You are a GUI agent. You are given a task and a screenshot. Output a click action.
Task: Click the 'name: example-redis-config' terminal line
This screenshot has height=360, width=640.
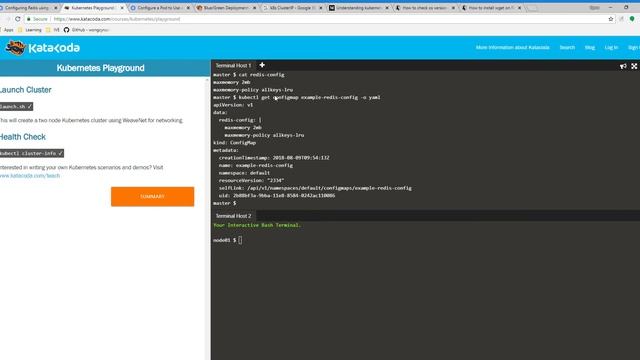(256, 165)
